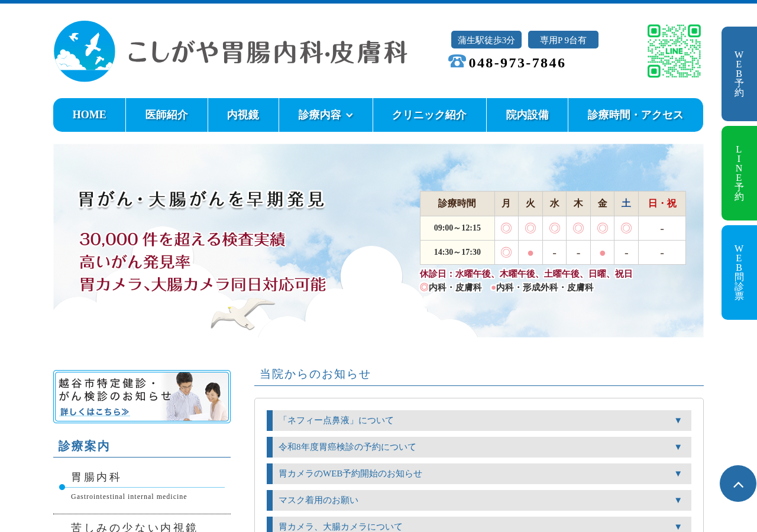Expand the 胃カメラ、大腸カメラについて notice
Screen dimensions: 757x532
(479, 525)
